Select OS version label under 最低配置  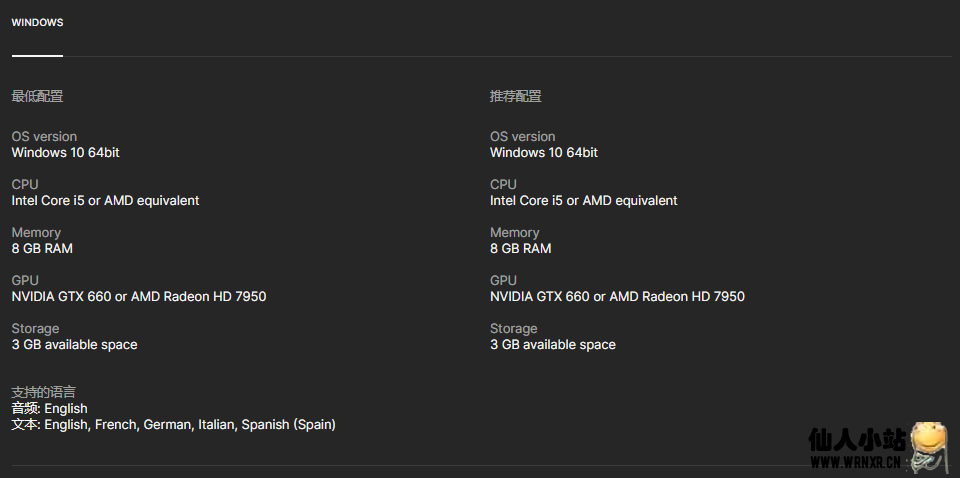click(44, 136)
